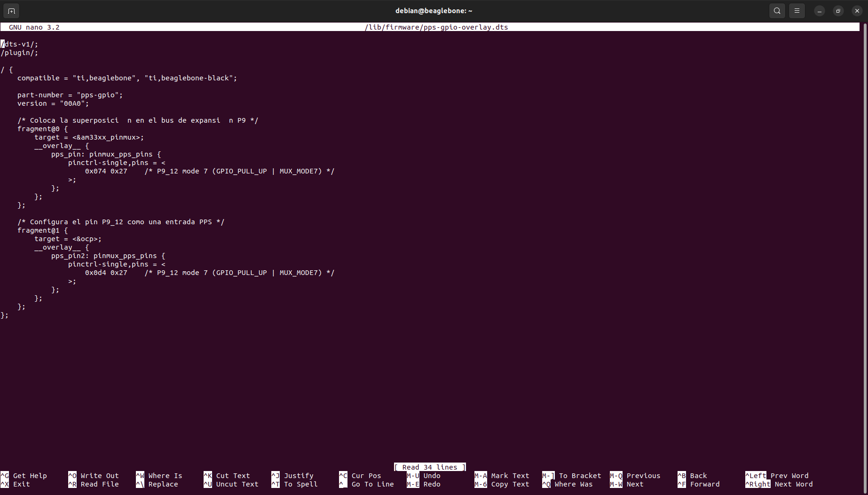Click the fragment@0 { line

pos(42,129)
